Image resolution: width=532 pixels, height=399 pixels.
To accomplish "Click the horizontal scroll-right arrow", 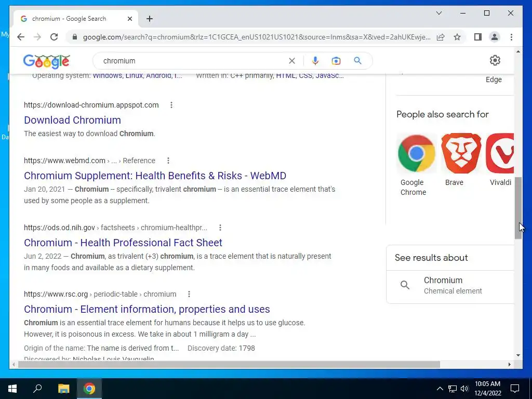I will 509,364.
